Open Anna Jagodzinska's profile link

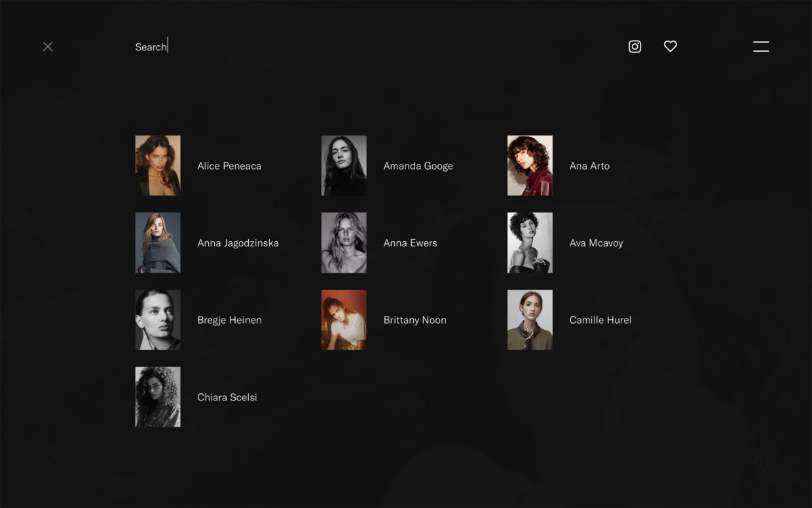(238, 243)
